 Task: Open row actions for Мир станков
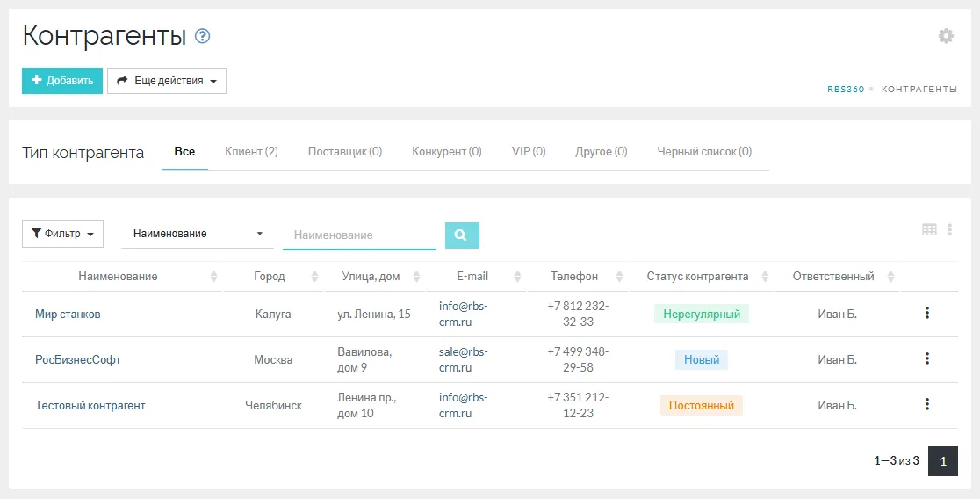click(927, 314)
